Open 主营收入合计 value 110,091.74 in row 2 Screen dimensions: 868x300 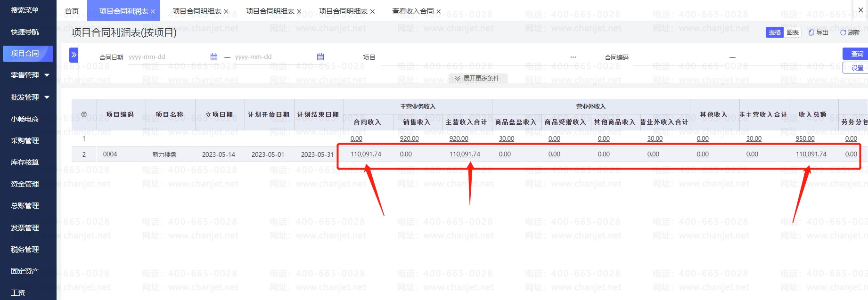click(x=465, y=154)
